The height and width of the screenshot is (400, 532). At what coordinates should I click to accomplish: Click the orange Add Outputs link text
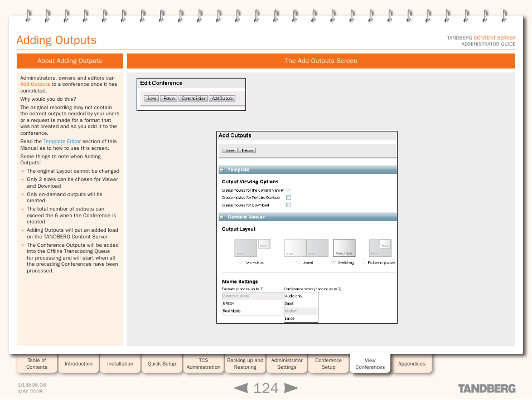[35, 84]
